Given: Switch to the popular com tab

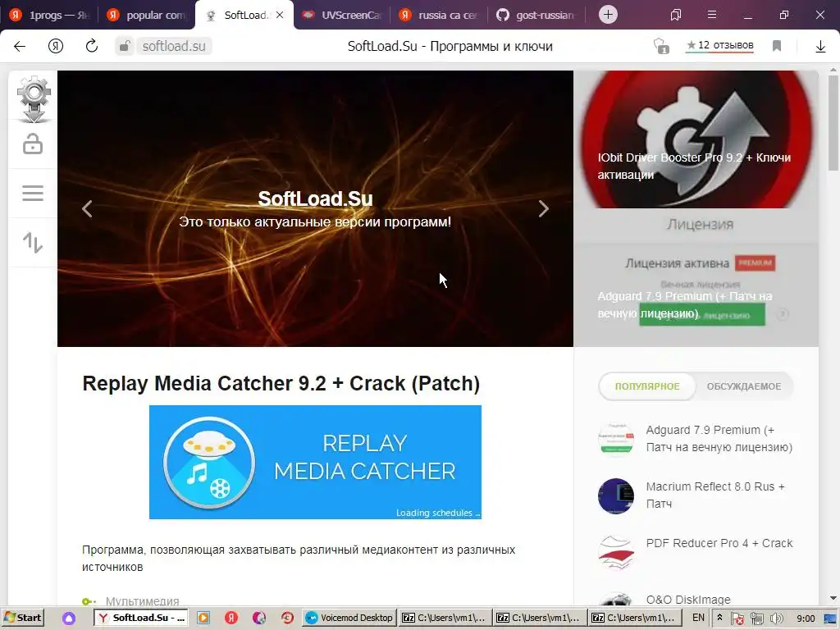Looking at the screenshot, I should (x=146, y=15).
